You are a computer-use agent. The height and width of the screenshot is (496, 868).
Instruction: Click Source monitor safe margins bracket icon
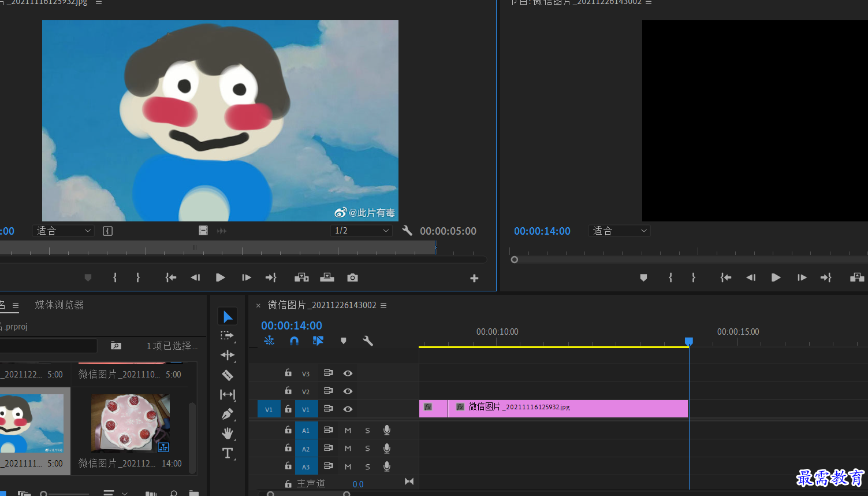click(107, 231)
